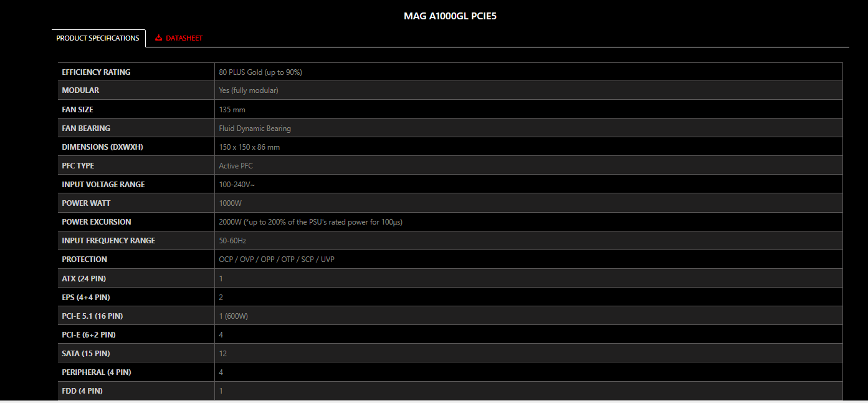This screenshot has height=403, width=868.
Task: Click the Peripheral (4 PIN) label
Action: coord(97,372)
